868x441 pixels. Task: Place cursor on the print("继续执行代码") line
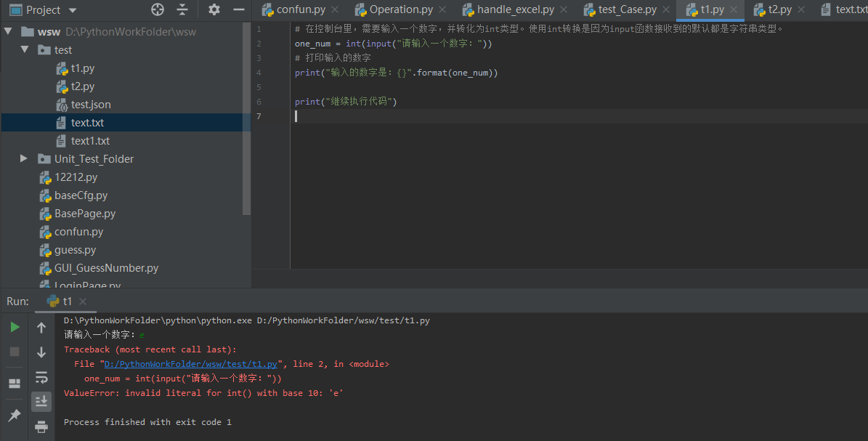pos(346,102)
